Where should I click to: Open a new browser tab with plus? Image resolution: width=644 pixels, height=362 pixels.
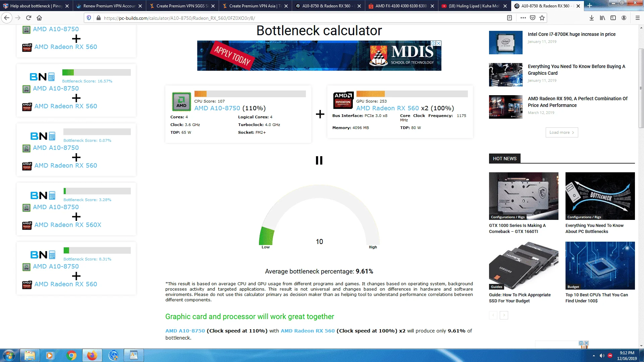click(590, 6)
